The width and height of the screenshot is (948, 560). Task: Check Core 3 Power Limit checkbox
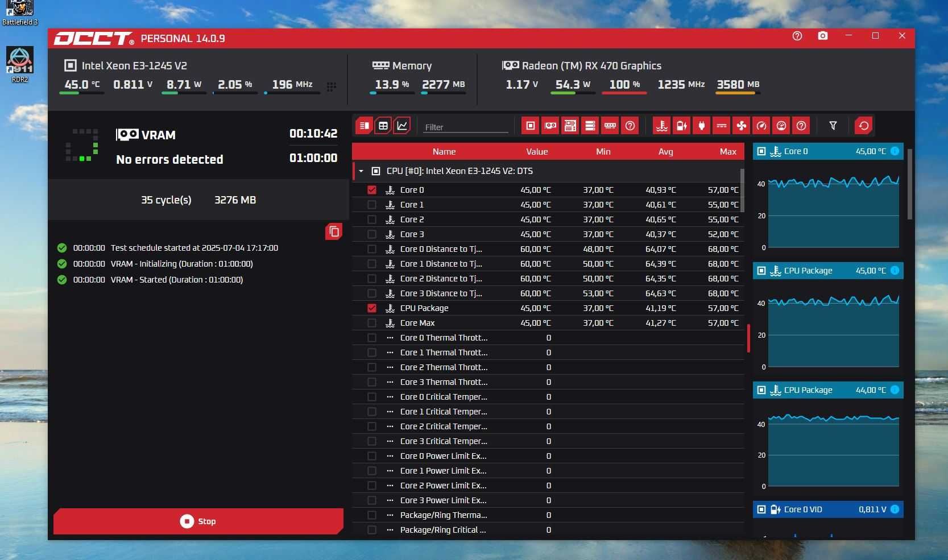[x=372, y=500]
